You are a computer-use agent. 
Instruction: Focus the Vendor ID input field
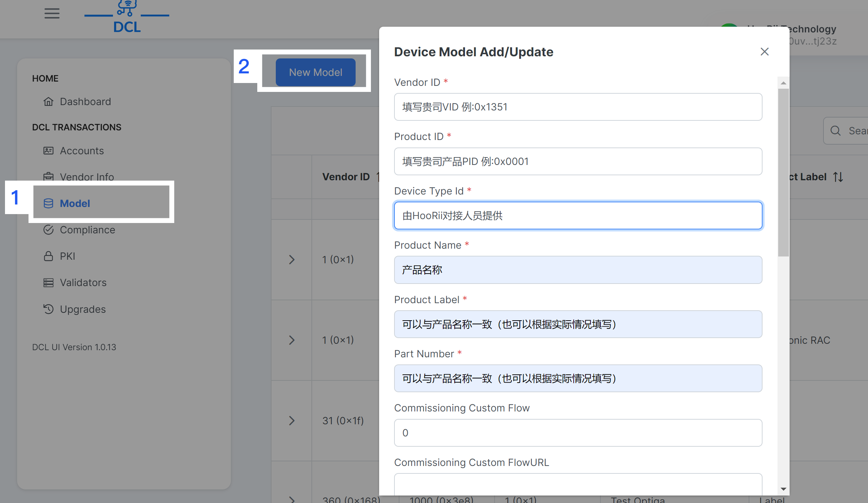[578, 107]
